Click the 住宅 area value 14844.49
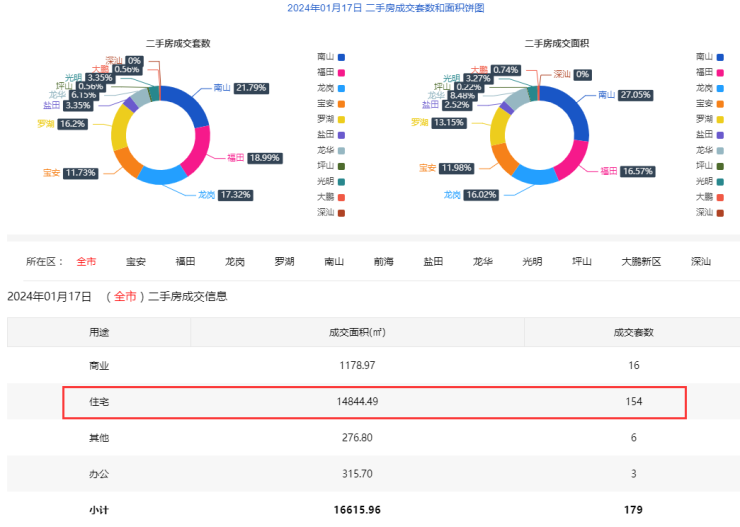The height and width of the screenshot is (527, 740). (x=357, y=402)
